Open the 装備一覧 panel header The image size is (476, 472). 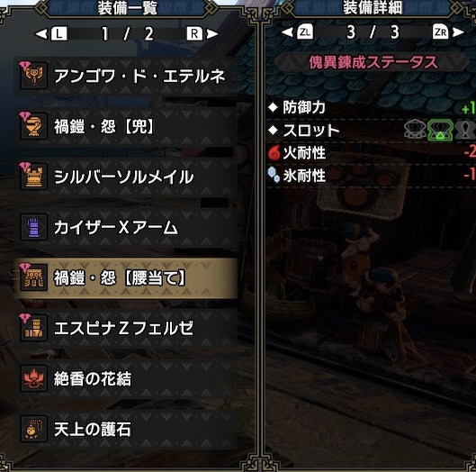127,8
